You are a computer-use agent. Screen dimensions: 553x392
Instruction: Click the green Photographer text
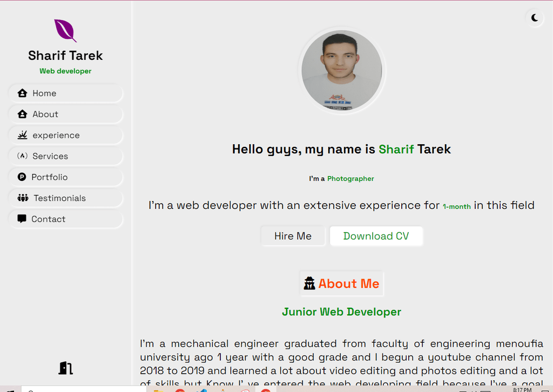point(350,179)
